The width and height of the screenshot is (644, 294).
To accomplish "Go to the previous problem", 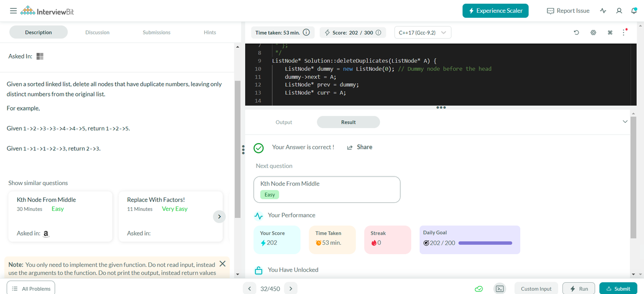I will coord(250,289).
